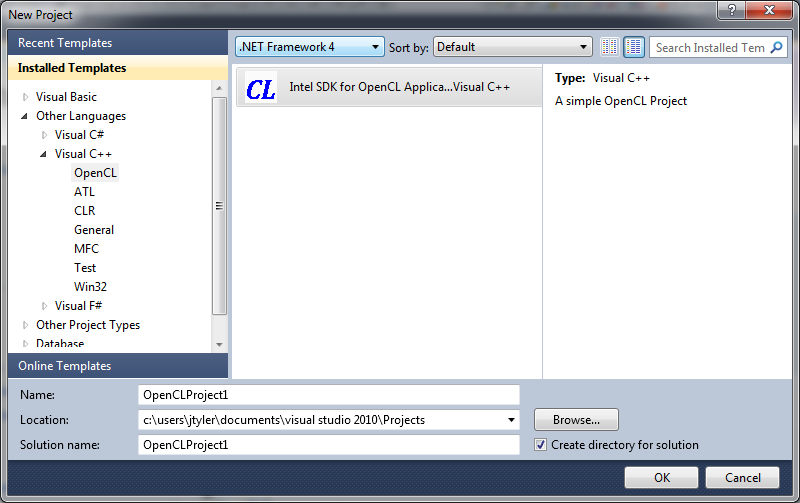800x503 pixels.
Task: Select Visual C# in the tree
Action: tap(80, 135)
